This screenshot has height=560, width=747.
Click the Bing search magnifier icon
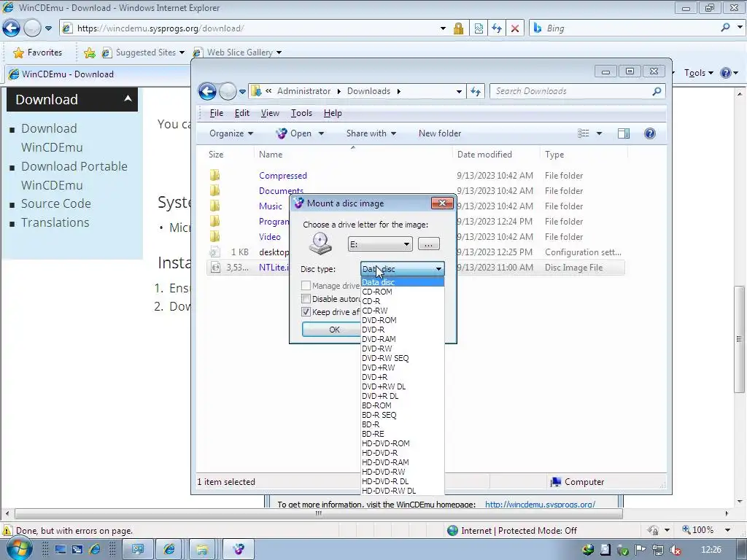point(725,28)
